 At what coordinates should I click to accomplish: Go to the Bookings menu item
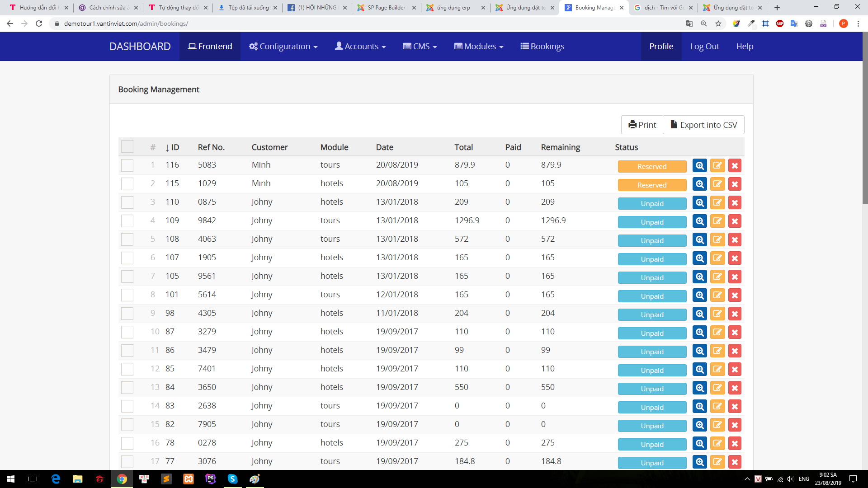pyautogui.click(x=542, y=47)
